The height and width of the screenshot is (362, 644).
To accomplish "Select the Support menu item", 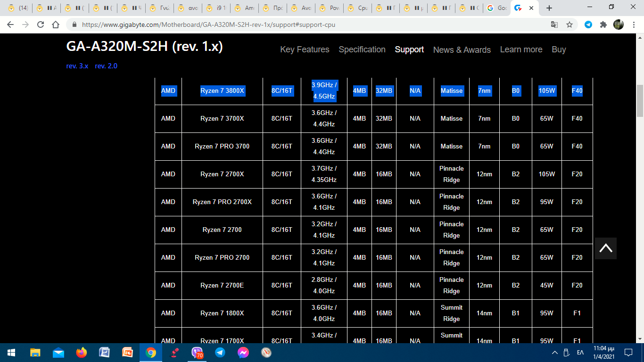I will click(409, 49).
